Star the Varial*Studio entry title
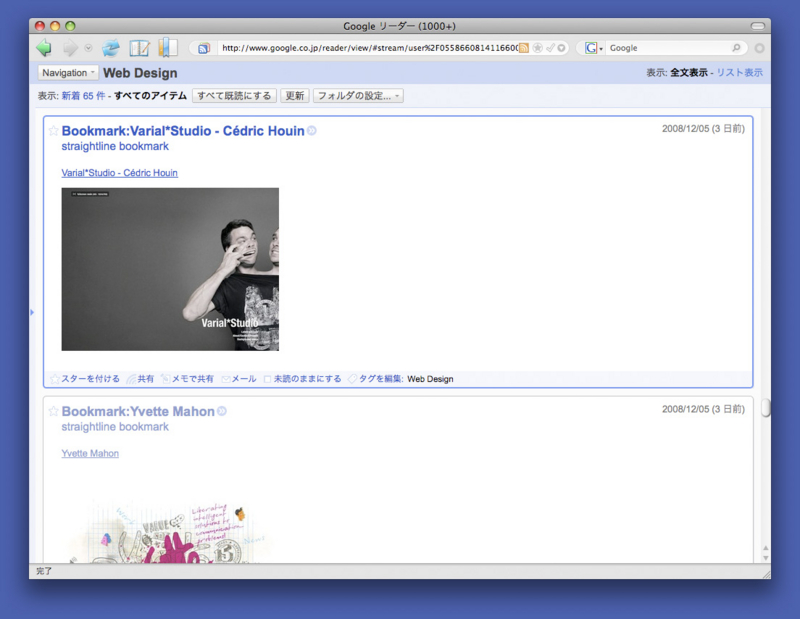 point(53,131)
